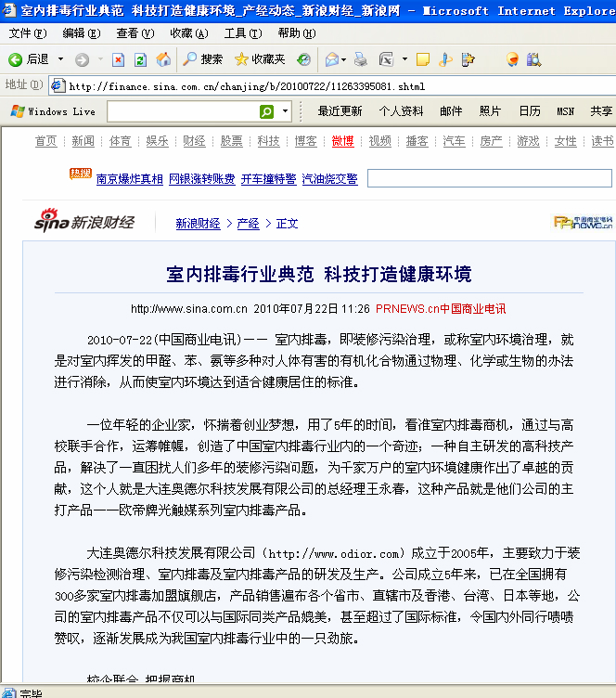Click the PRNEWS.cn中国商业电讯 source link

[x=441, y=309]
